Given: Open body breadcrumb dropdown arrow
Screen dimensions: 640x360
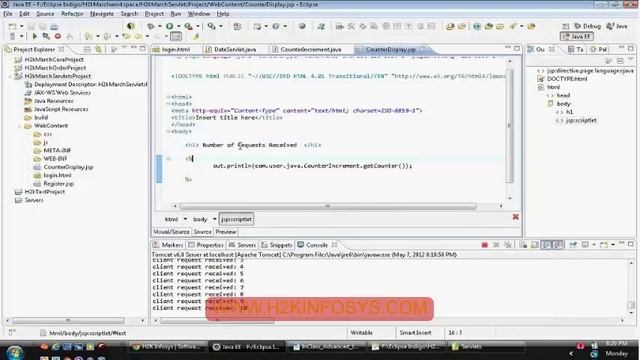Looking at the screenshot, I should pos(214,219).
